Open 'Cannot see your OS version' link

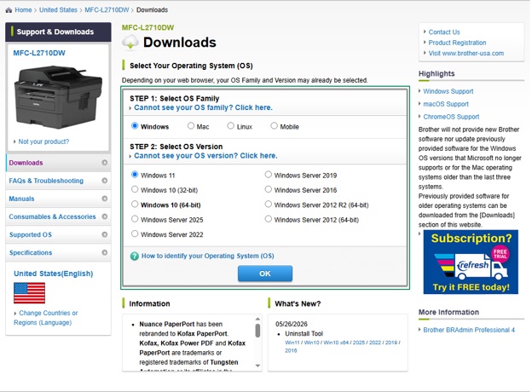205,156
